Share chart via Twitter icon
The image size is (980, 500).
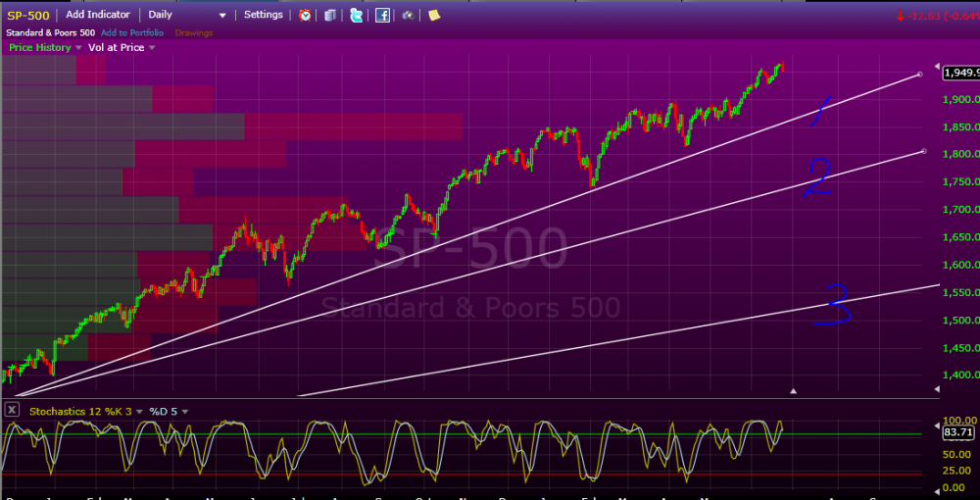point(357,15)
